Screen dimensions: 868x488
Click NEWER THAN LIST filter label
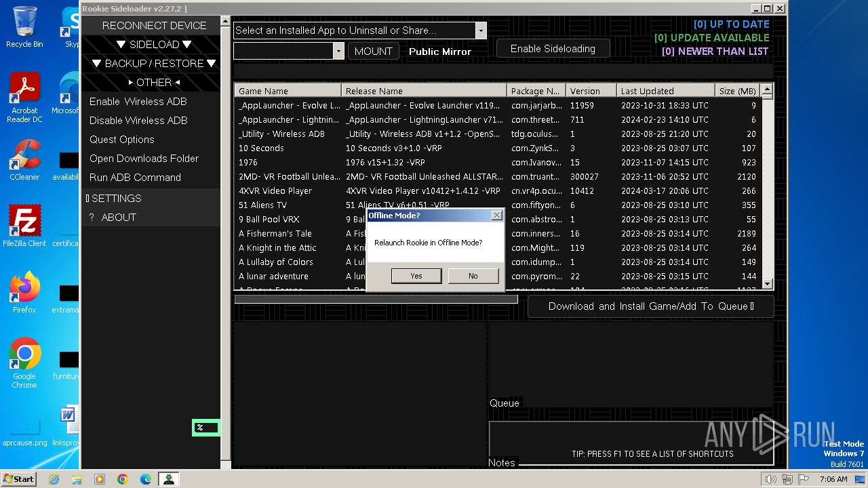point(715,52)
